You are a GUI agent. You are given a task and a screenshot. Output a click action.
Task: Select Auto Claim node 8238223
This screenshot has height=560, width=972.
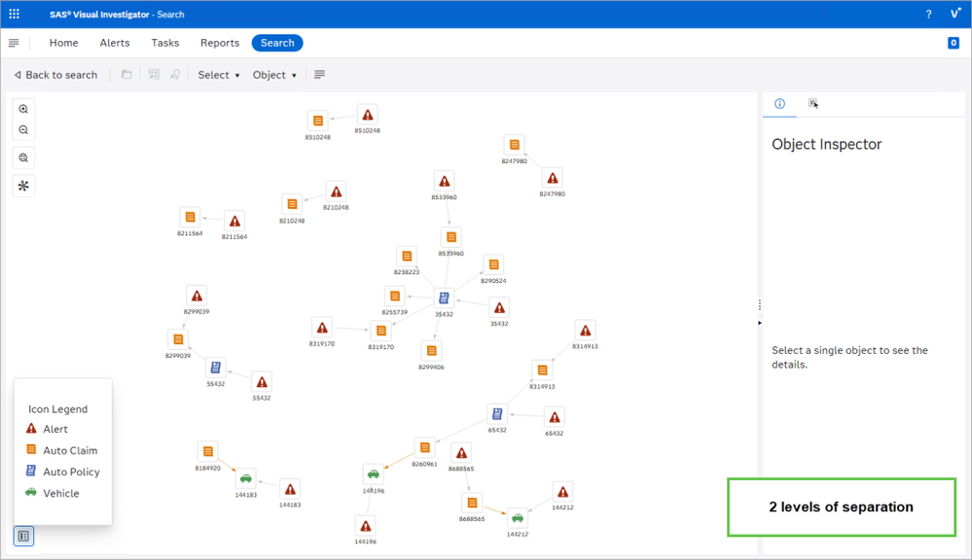407,256
